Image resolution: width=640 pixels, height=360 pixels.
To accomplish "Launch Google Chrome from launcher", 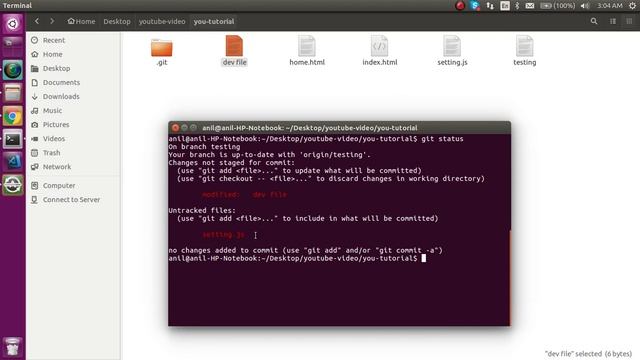I will (x=13, y=117).
